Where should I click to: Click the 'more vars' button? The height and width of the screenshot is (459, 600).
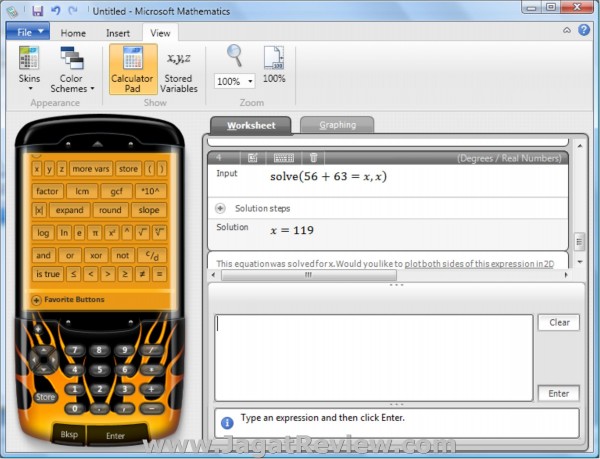91,169
